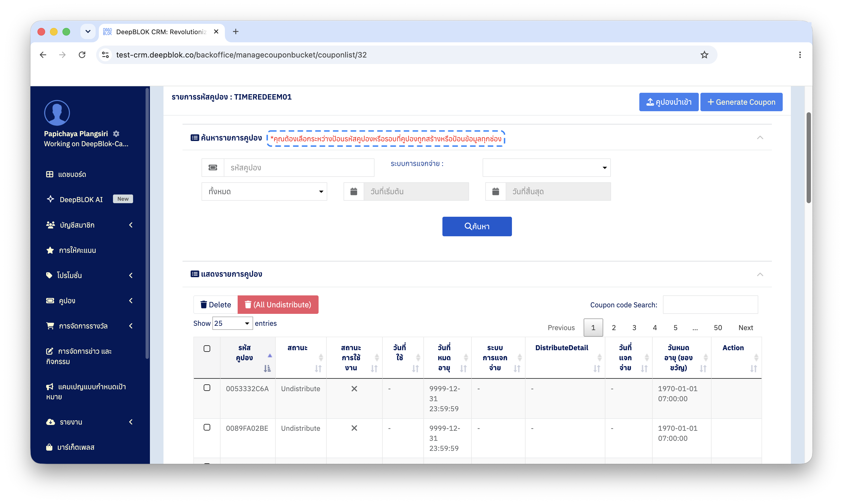Click the calendar icon for วันที่เริ่มต้น
Viewport: 843px width, 504px height.
pyautogui.click(x=354, y=192)
